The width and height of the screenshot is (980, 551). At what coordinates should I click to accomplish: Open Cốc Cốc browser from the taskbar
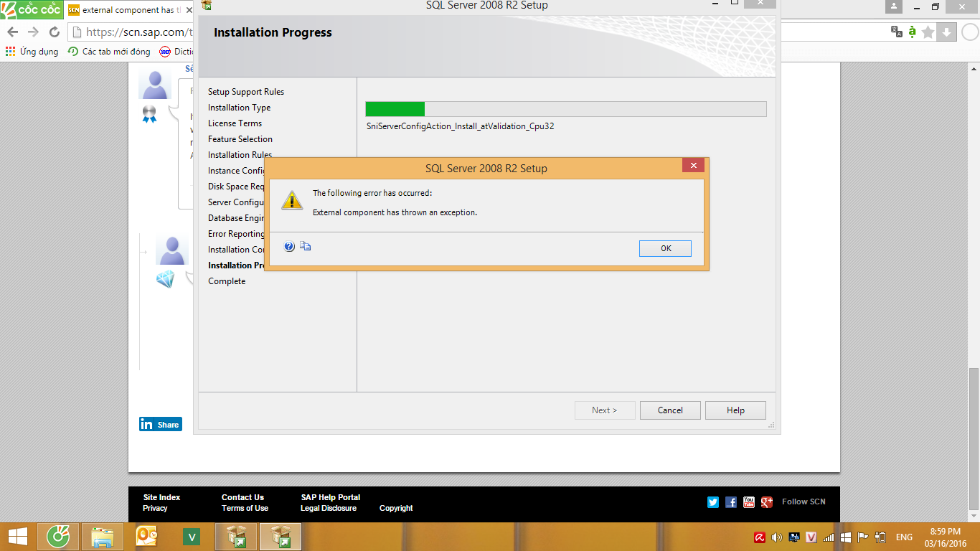coord(58,537)
